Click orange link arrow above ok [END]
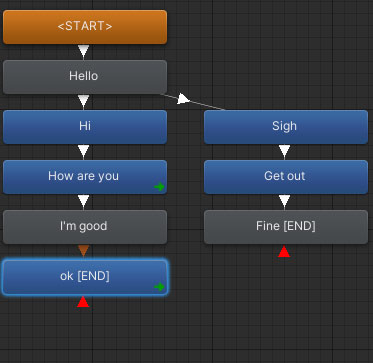The width and height of the screenshot is (373, 363). (83, 251)
